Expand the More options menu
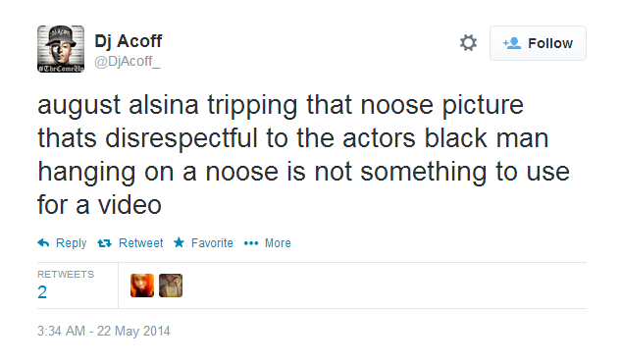 point(278,242)
